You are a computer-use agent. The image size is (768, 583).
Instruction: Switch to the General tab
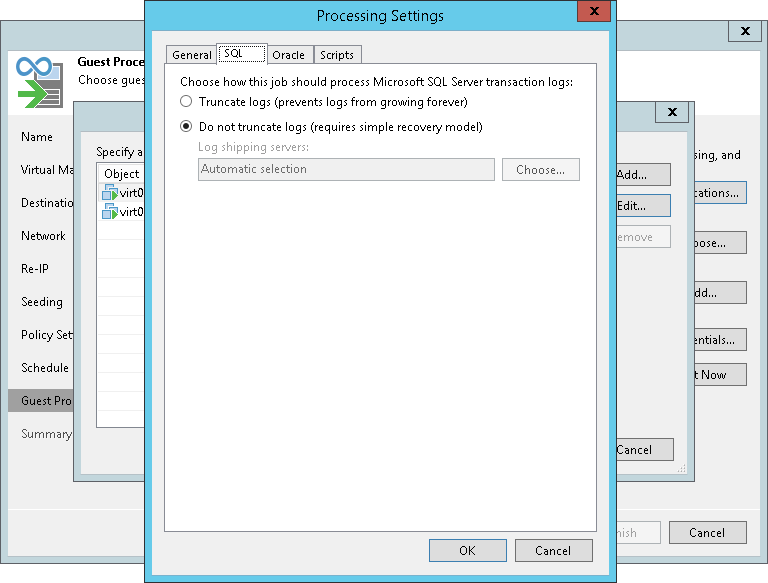(192, 55)
